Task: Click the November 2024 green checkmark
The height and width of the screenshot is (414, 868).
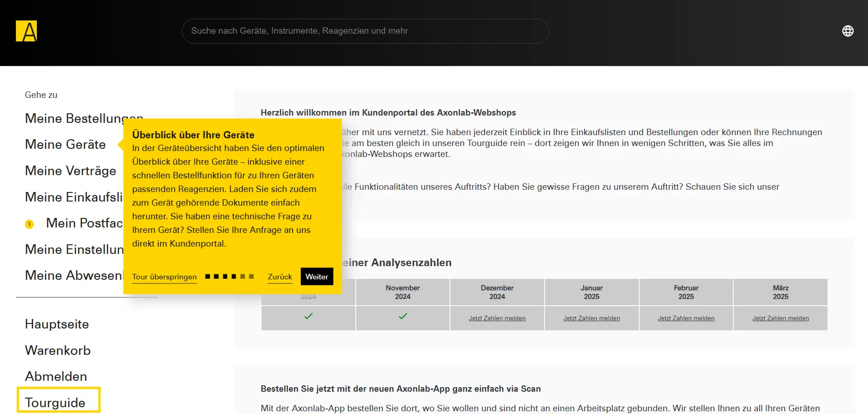Action: click(403, 316)
